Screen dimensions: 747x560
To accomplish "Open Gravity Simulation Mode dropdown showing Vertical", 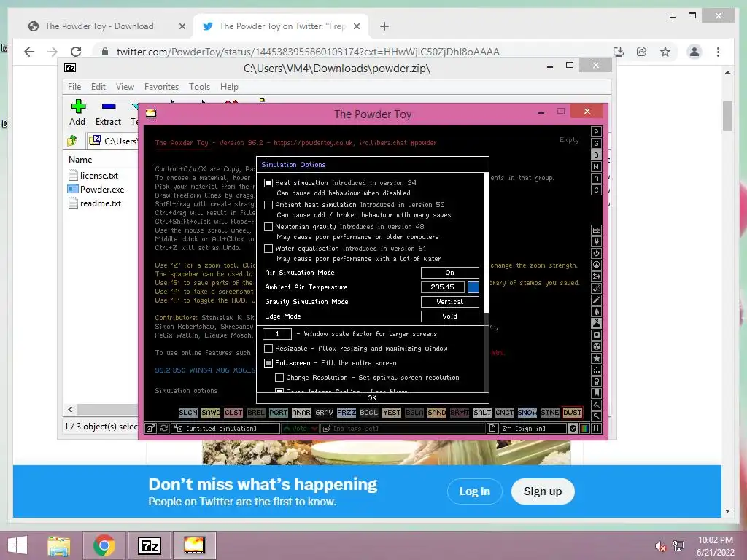I will 449,301.
